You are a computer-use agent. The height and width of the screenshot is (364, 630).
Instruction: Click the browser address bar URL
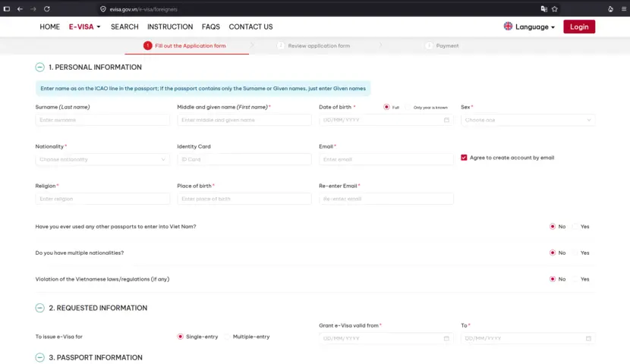point(143,9)
